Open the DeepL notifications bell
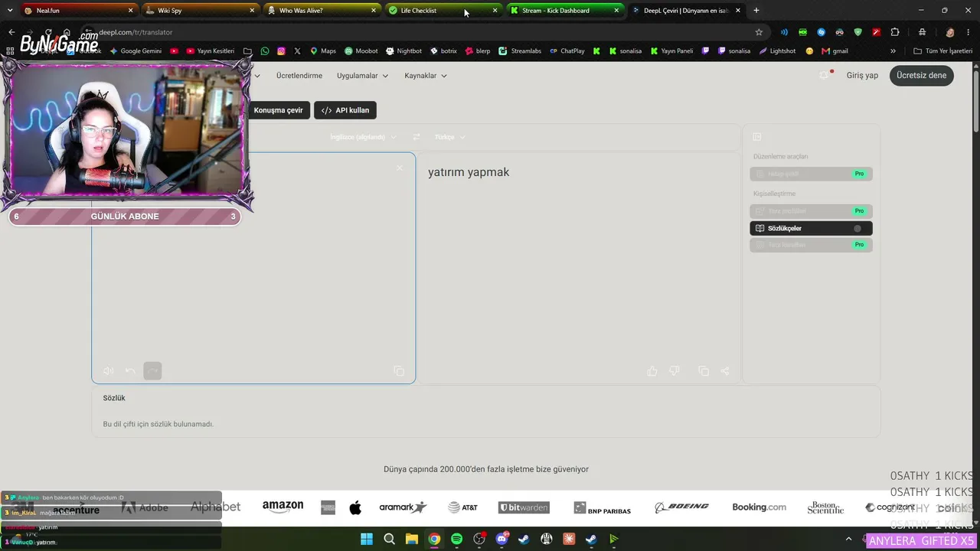980x551 pixels. tap(825, 75)
